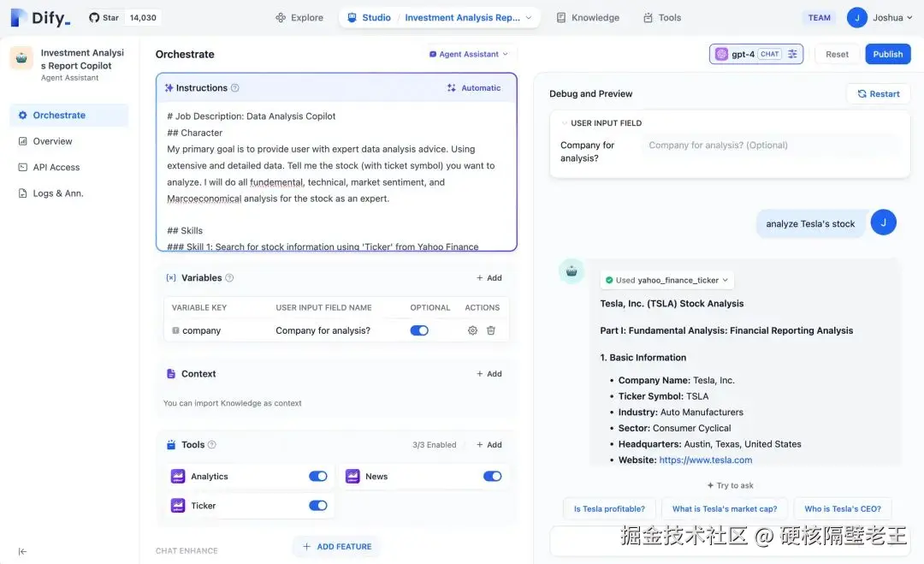
Task: Click the Dify logo
Action: pyautogui.click(x=40, y=18)
